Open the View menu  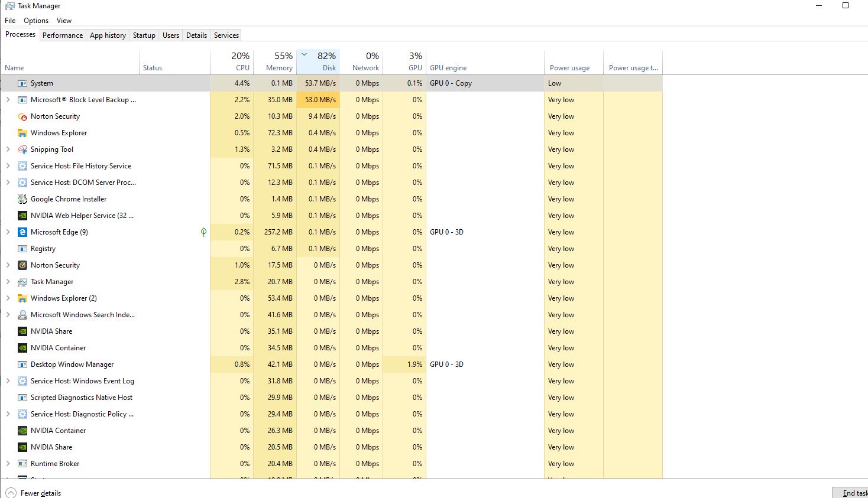[64, 21]
